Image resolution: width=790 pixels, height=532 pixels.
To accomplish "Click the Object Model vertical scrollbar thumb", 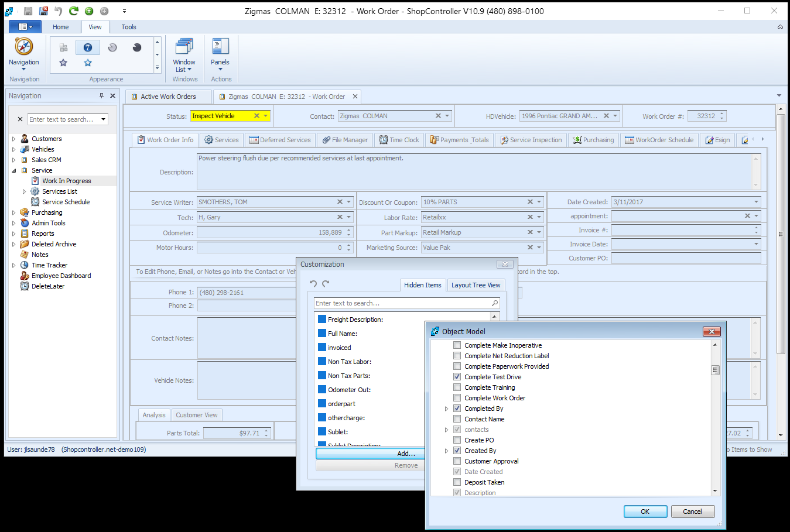I will click(x=715, y=370).
